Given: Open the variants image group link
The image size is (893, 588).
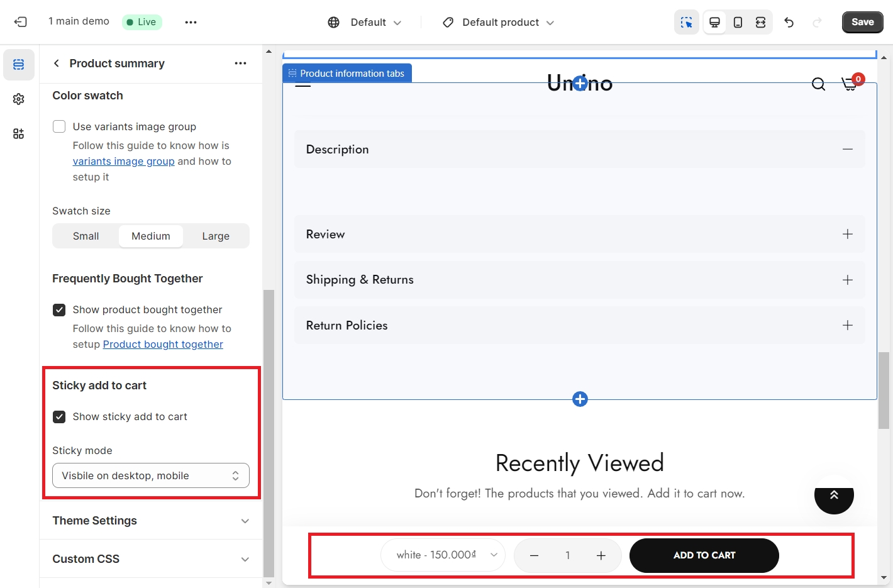Looking at the screenshot, I should [x=123, y=162].
